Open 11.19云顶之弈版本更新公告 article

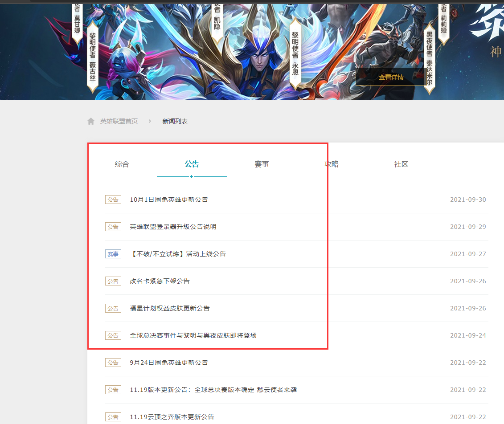tap(172, 417)
